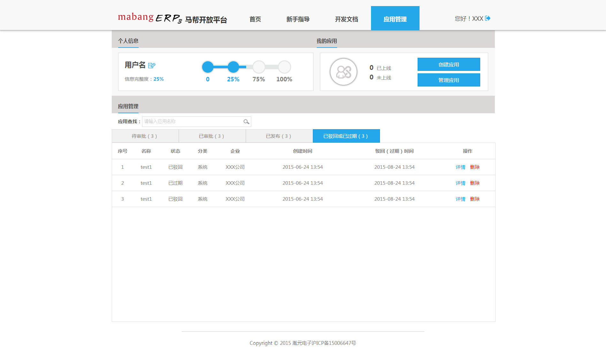Switch to the 已审批 tab
Viewport: 606px width, 364px height.
pyautogui.click(x=212, y=136)
